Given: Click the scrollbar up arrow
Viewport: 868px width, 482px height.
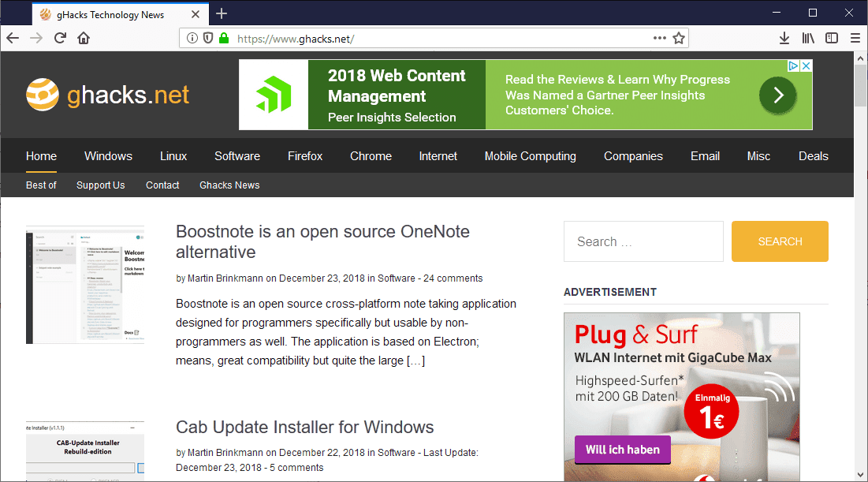Looking at the screenshot, I should click(x=860, y=58).
